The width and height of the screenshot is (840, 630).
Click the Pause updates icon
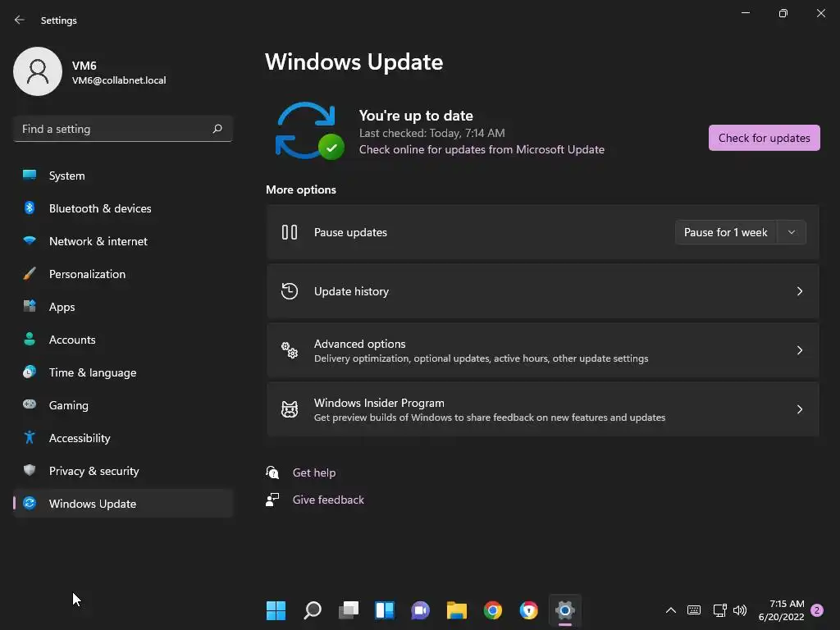(x=290, y=232)
